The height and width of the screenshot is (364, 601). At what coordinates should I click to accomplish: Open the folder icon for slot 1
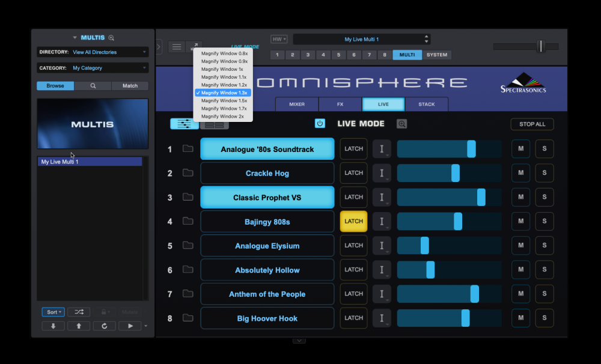point(188,148)
